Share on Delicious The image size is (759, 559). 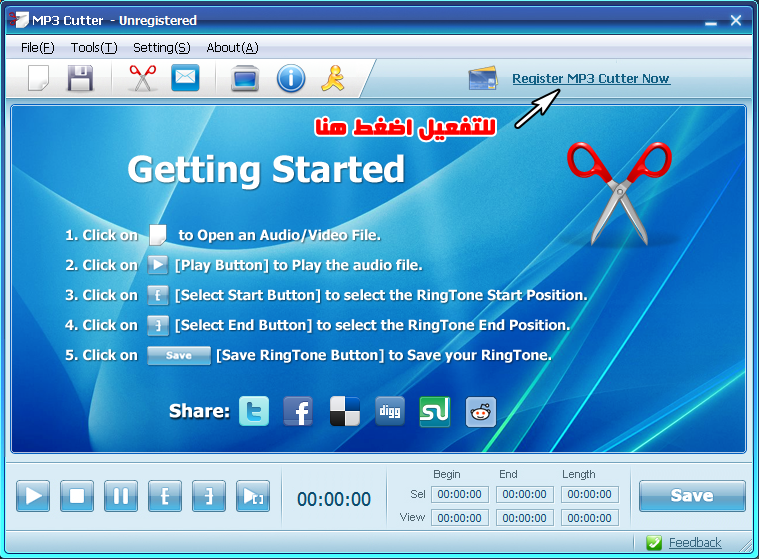(x=345, y=411)
